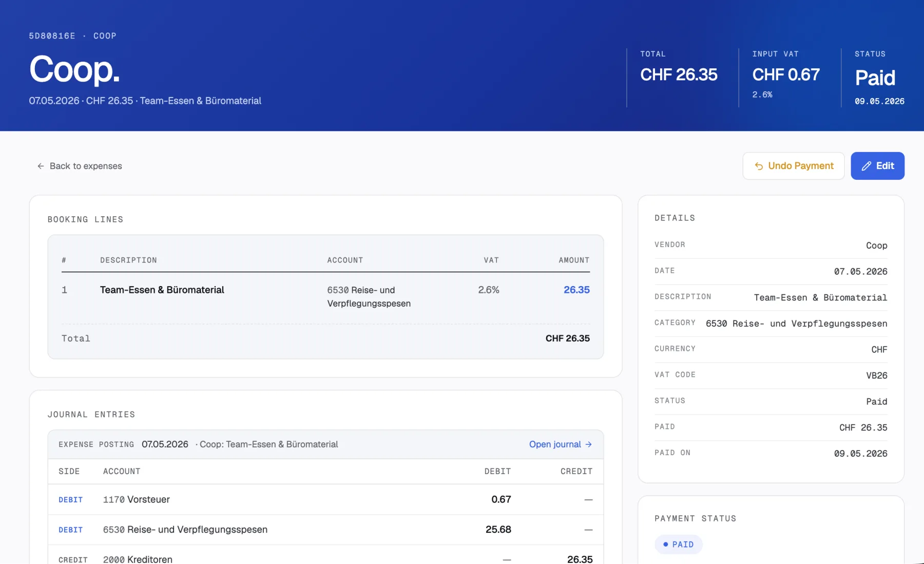Click the debit amount 25.68
Screen dimensions: 924x564
pyautogui.click(x=498, y=530)
